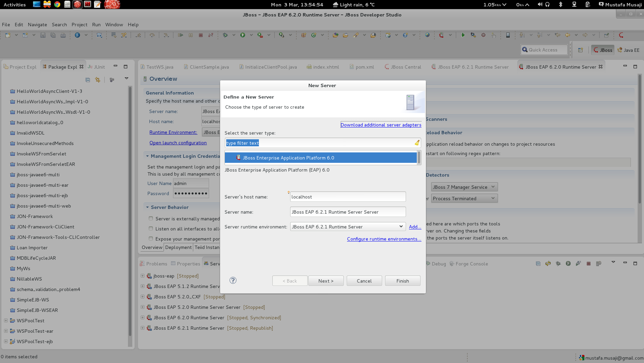Expand the jboss-eap server entry
644x363 pixels.
click(x=142, y=276)
